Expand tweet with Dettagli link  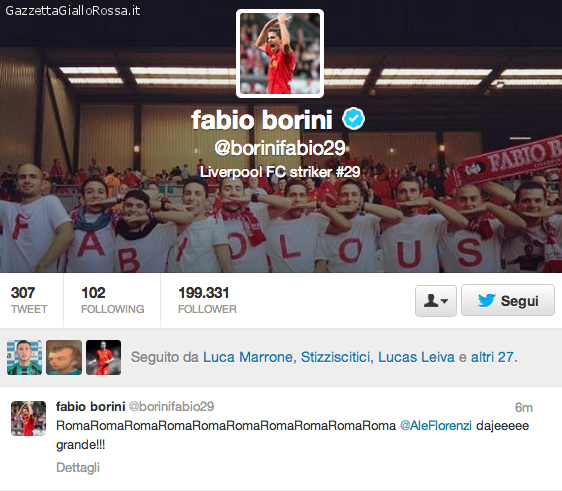(78, 468)
